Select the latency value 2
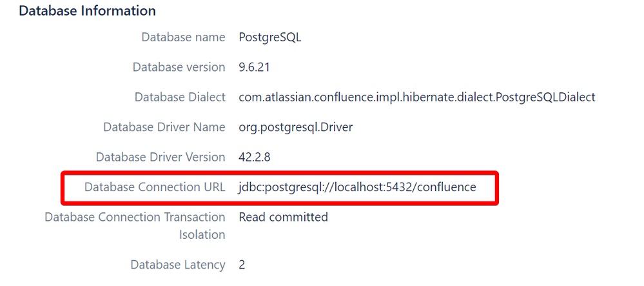Viewport: 644px width, 286px height. pyautogui.click(x=242, y=265)
